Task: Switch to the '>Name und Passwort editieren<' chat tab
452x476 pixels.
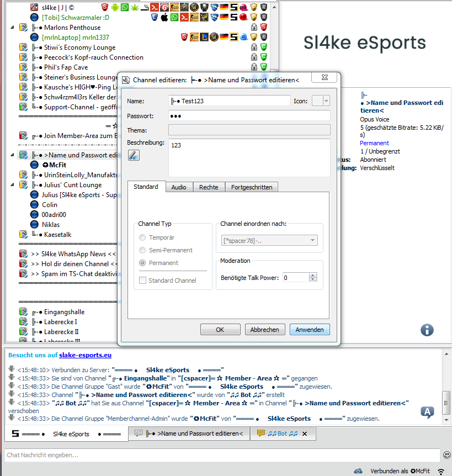Action: point(189,433)
